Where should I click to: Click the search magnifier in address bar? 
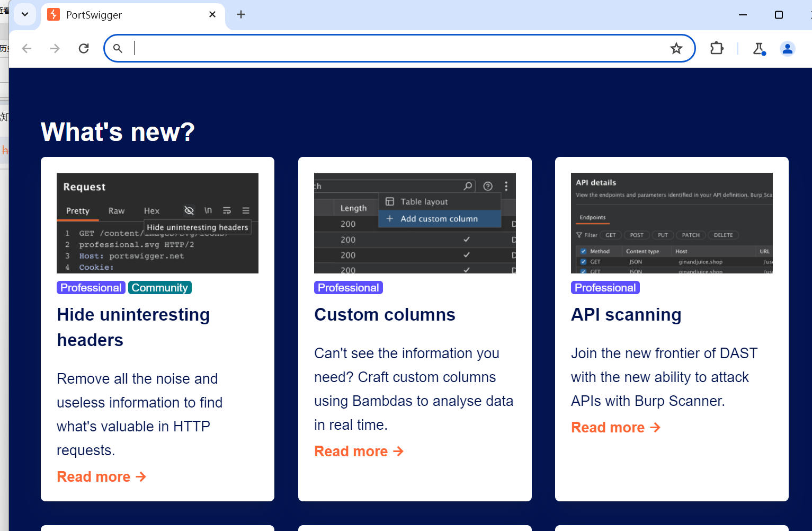[118, 49]
